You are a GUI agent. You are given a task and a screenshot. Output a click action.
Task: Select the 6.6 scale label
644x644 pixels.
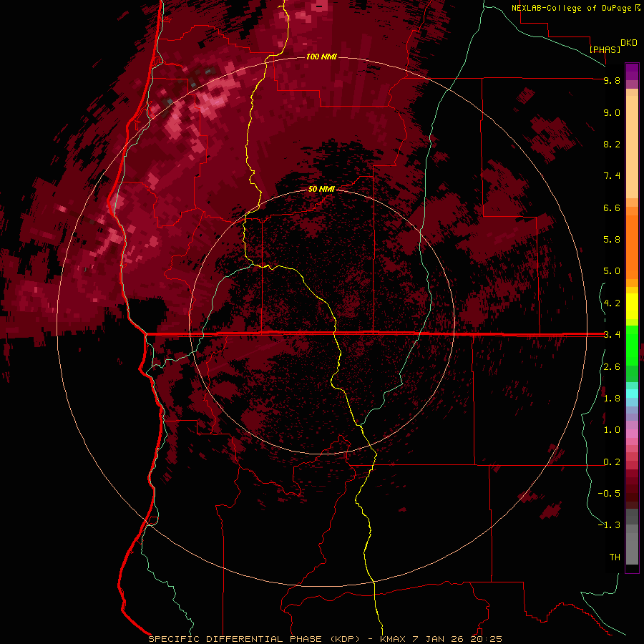tap(612, 208)
